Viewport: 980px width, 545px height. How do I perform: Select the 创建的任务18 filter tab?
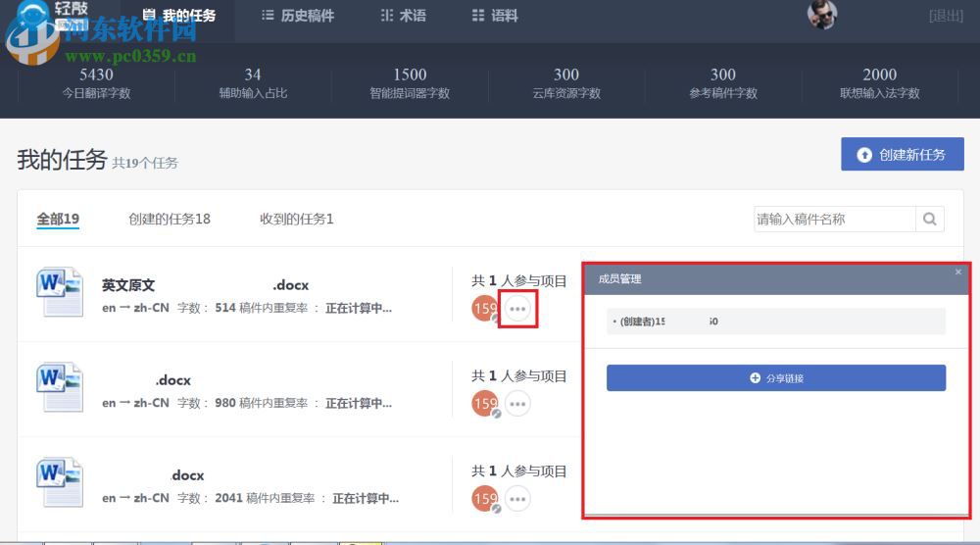pyautogui.click(x=170, y=219)
